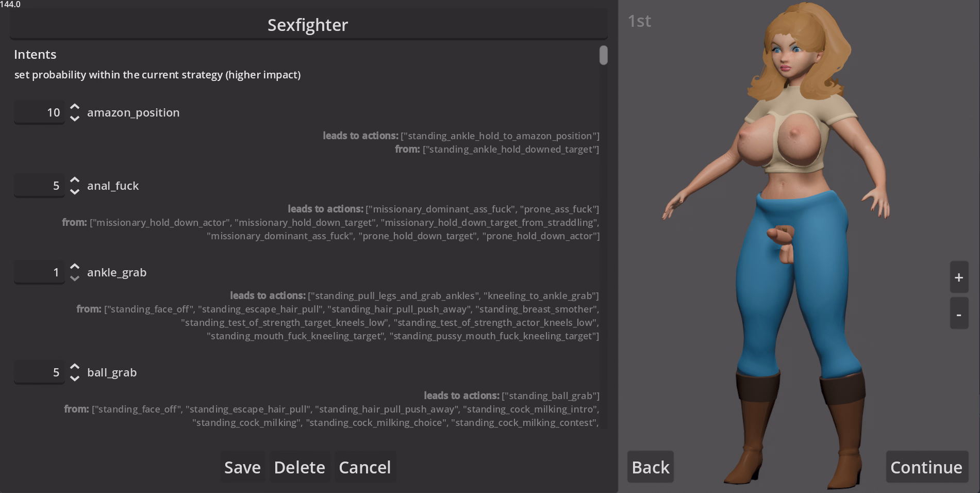Zoom out the character preview with minus
This screenshot has width=980, height=493.
[959, 314]
